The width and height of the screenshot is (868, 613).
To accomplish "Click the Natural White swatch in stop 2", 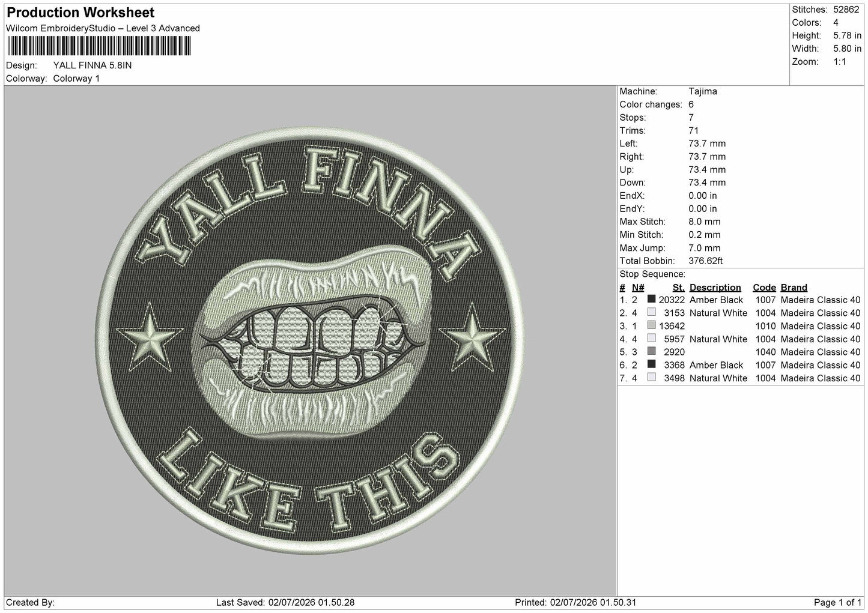I will point(651,312).
